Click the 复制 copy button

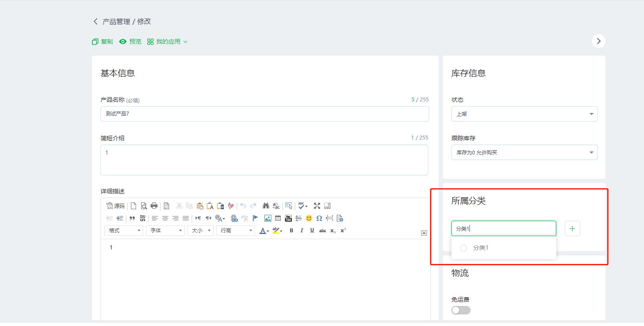[x=103, y=41]
